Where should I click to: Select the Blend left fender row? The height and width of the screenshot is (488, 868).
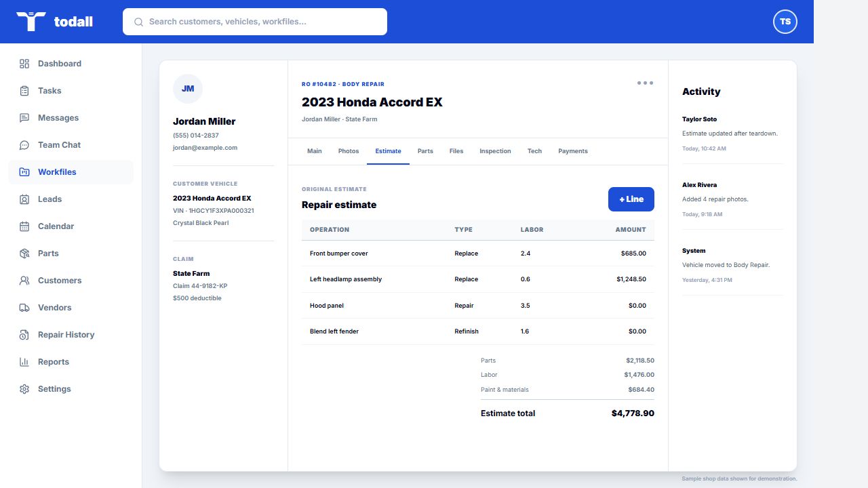pos(478,331)
